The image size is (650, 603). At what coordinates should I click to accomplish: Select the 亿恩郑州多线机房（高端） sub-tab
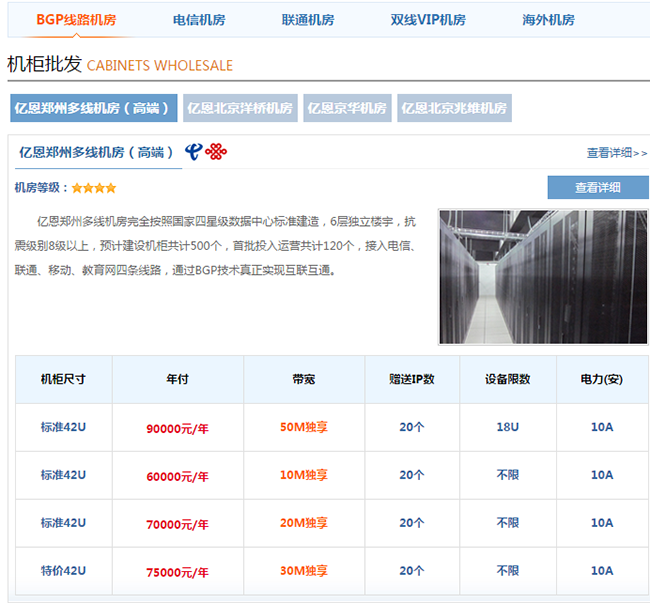(x=94, y=108)
